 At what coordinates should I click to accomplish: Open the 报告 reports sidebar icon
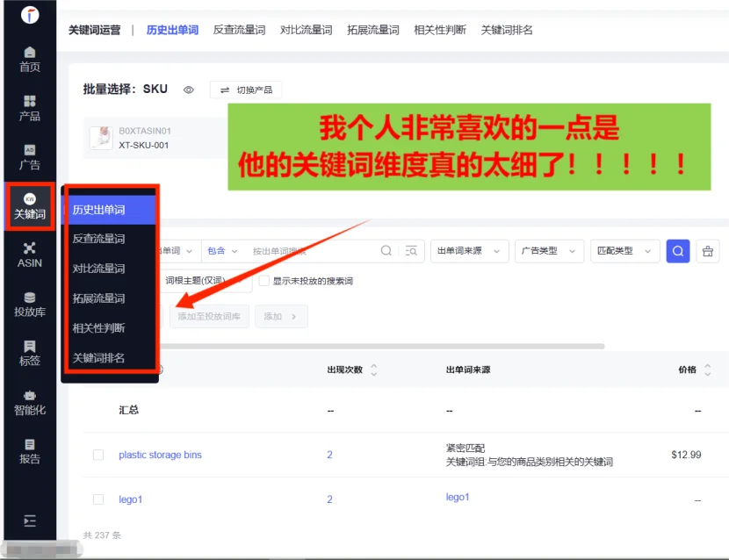pos(30,451)
